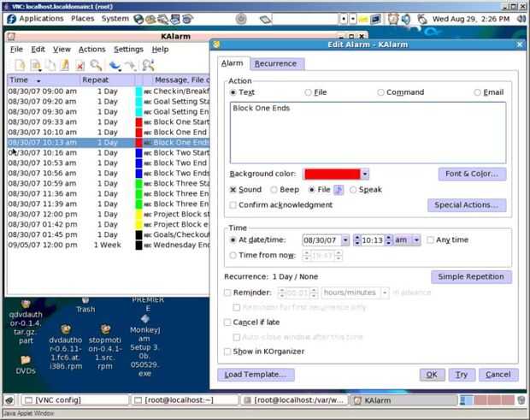Click the gray magnifier icon beside Delete
This screenshot has width=530, height=420.
(96, 65)
